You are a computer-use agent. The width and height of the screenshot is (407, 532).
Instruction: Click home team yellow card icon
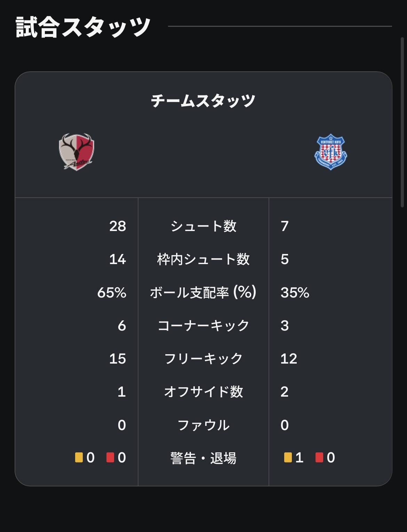79,457
